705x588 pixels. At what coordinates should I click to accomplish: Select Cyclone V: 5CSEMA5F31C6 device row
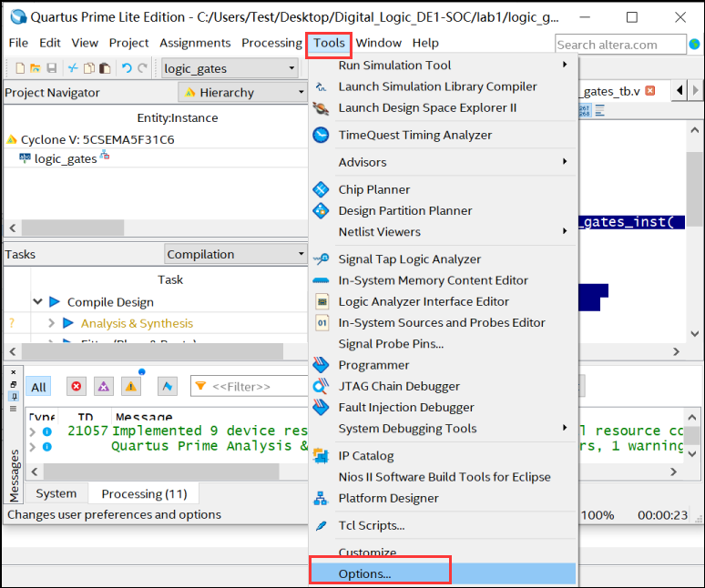coord(97,139)
